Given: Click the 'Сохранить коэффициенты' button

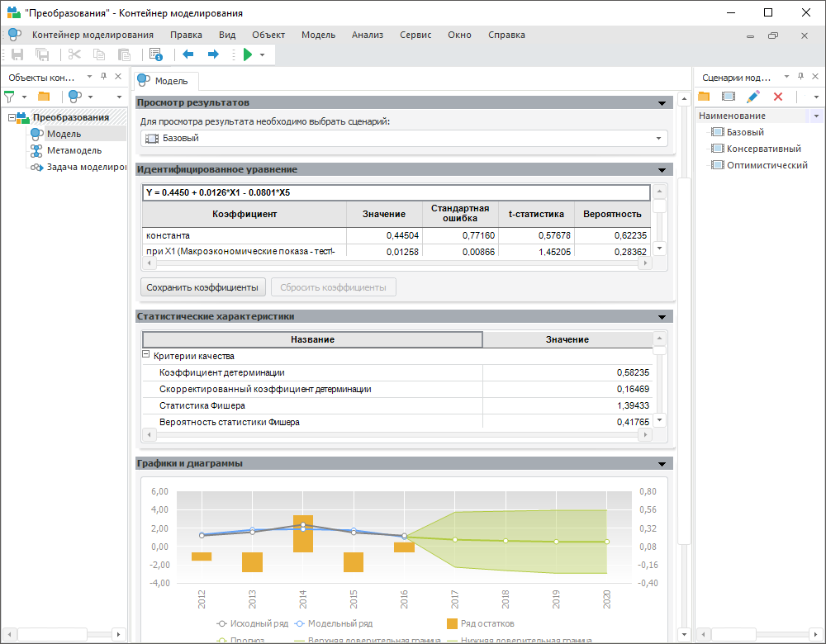Looking at the screenshot, I should point(203,287).
